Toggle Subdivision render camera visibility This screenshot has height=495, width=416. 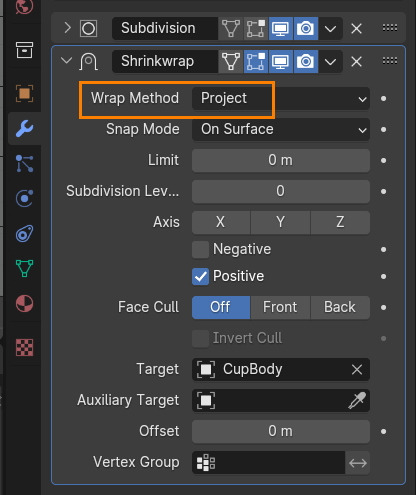tap(306, 28)
